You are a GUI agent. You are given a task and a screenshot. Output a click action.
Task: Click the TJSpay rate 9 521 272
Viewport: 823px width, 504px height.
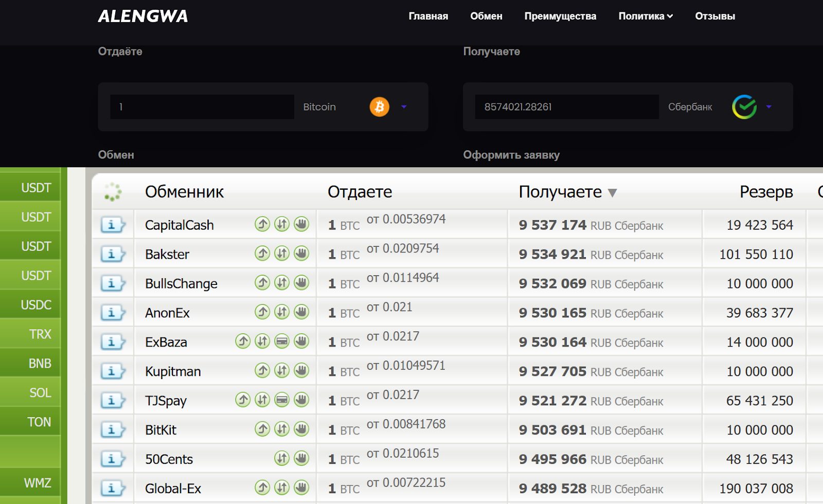pos(552,401)
